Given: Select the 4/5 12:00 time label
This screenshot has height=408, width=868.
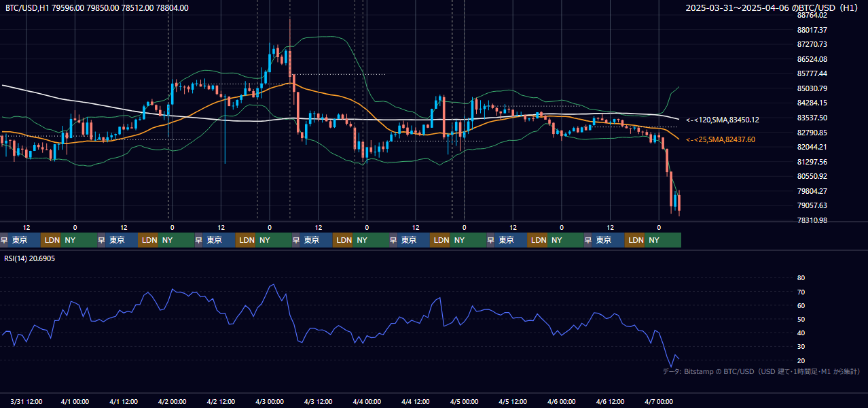Looking at the screenshot, I should pyautogui.click(x=513, y=401).
